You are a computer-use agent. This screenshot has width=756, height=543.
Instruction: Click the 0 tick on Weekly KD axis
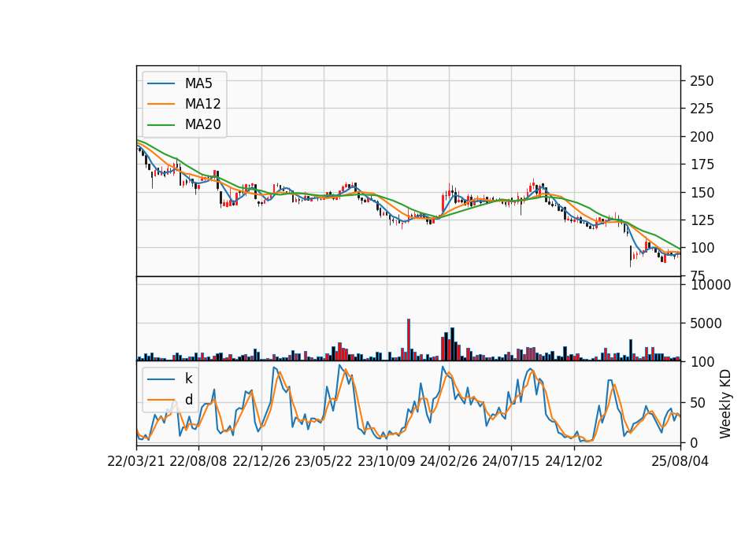click(x=694, y=442)
